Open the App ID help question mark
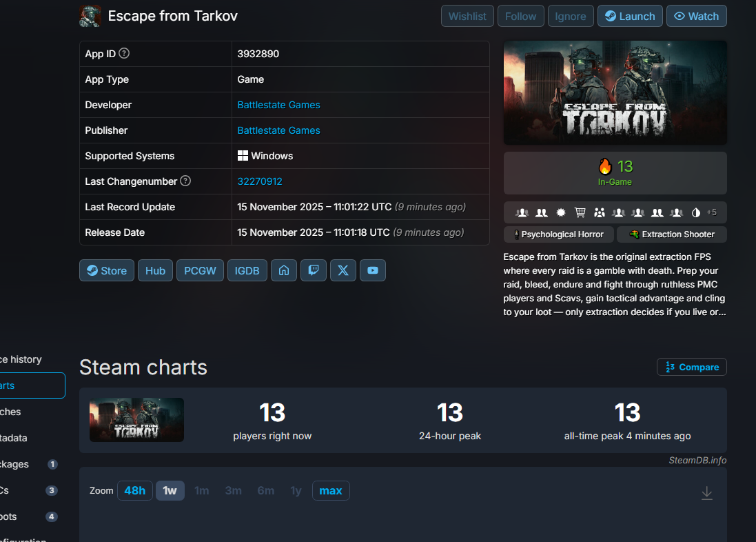Screen dimensions: 756x542 pyautogui.click(x=124, y=54)
